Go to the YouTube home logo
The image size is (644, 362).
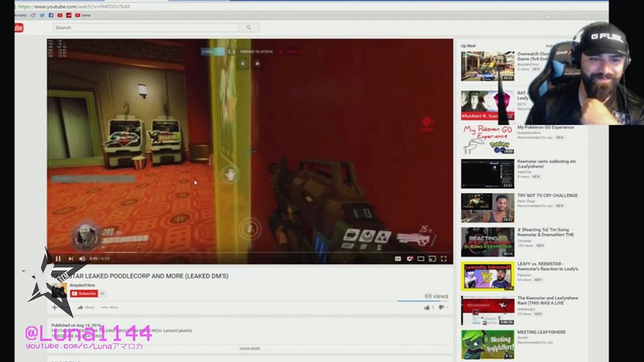coord(19,28)
